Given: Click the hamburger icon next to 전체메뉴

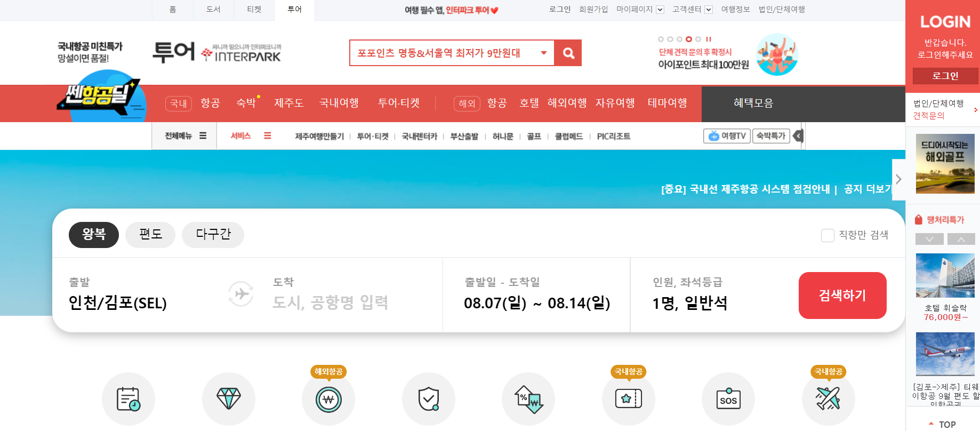Looking at the screenshot, I should pyautogui.click(x=203, y=136).
